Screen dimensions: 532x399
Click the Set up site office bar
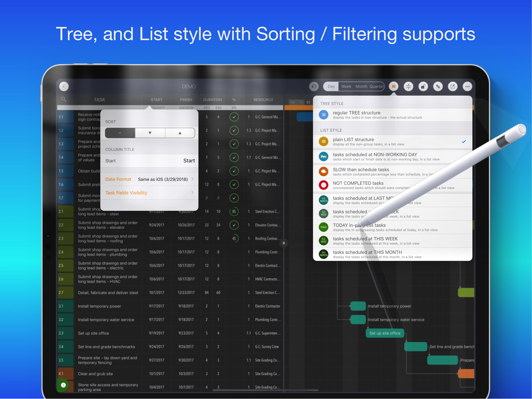[385, 333]
